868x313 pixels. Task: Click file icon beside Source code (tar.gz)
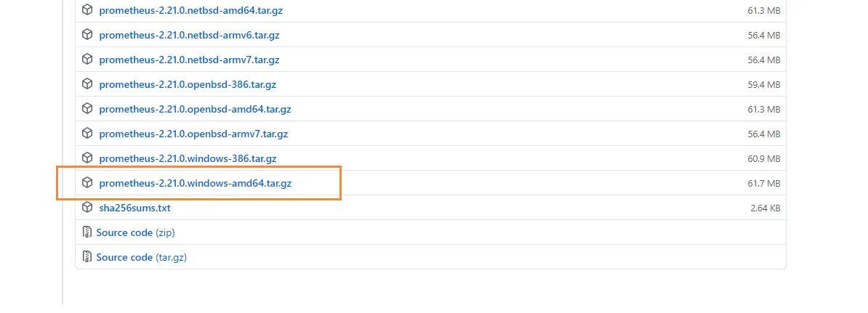click(x=87, y=257)
